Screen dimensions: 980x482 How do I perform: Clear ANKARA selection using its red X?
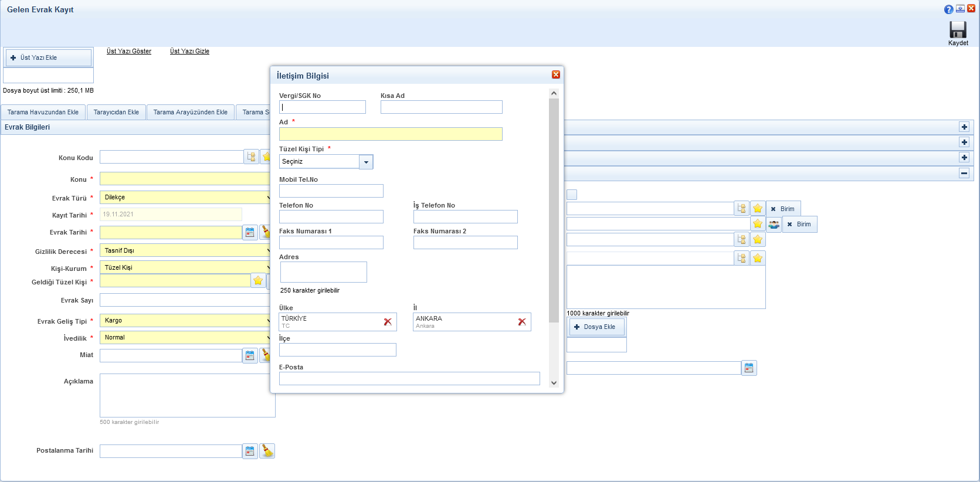click(522, 322)
